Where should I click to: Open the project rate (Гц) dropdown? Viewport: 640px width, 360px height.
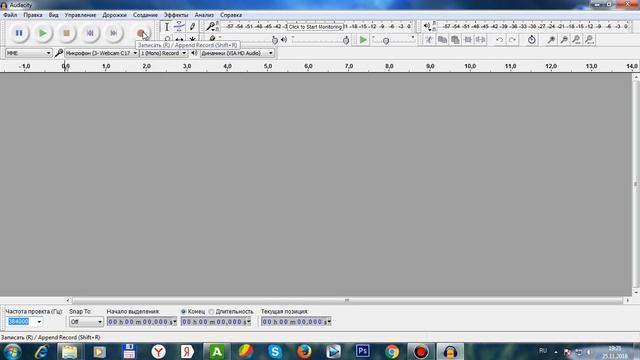39,322
